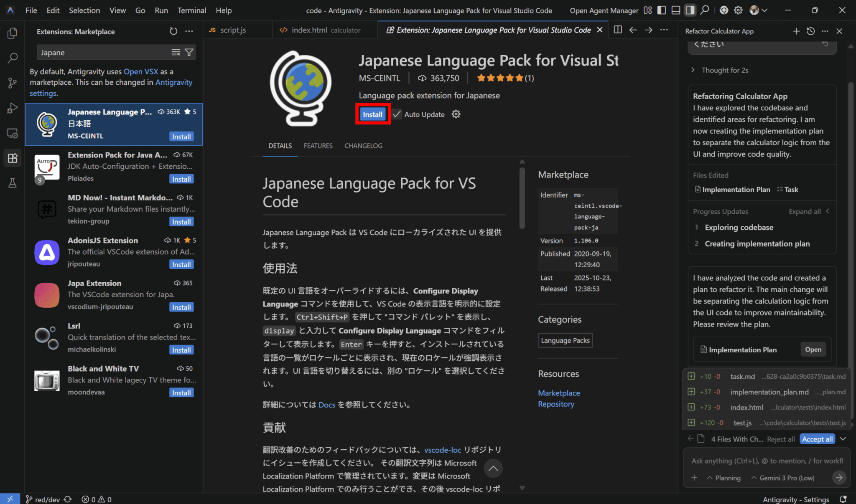Toggle the Auto Update checkbox
The image size is (856, 504).
pyautogui.click(x=397, y=114)
